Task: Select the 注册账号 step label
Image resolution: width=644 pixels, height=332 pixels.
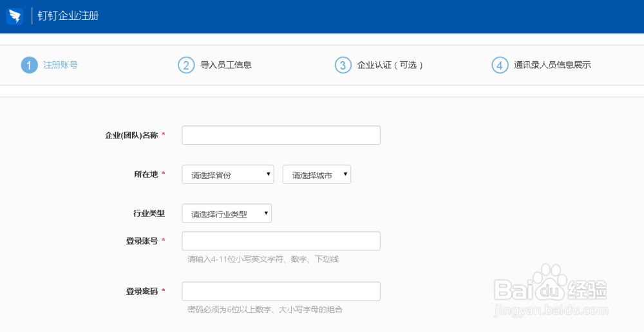Action: 61,65
